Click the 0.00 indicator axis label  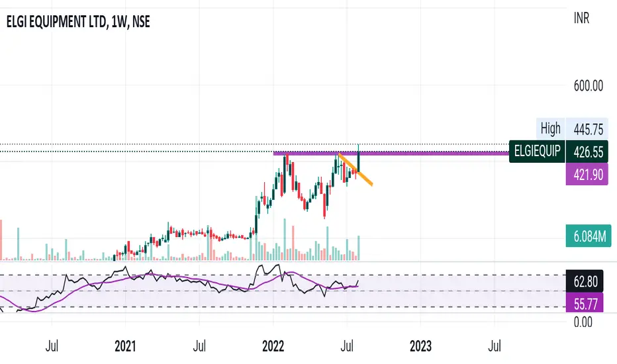click(x=583, y=322)
